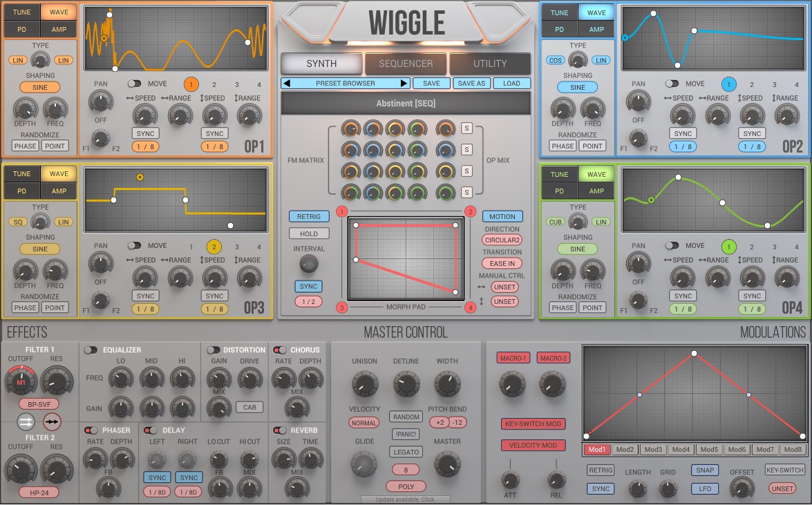Click the Master volume knob
812x505 pixels.
tap(447, 464)
